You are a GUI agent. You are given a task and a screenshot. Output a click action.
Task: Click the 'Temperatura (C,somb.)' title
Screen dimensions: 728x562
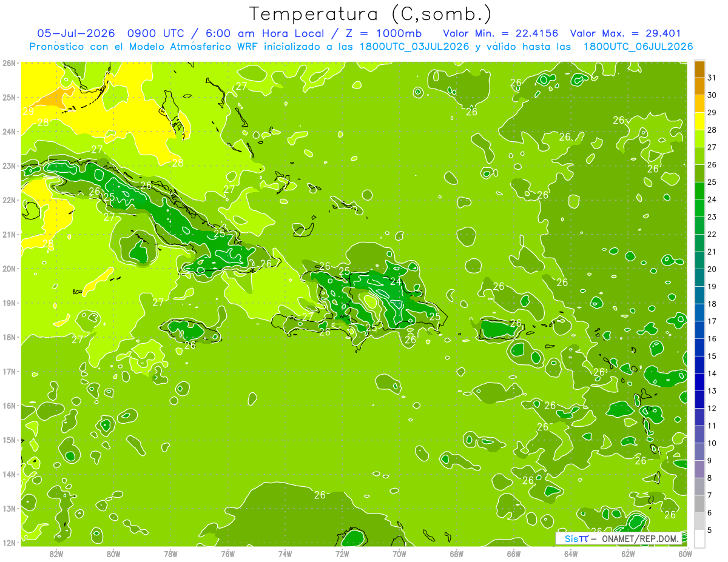click(371, 14)
